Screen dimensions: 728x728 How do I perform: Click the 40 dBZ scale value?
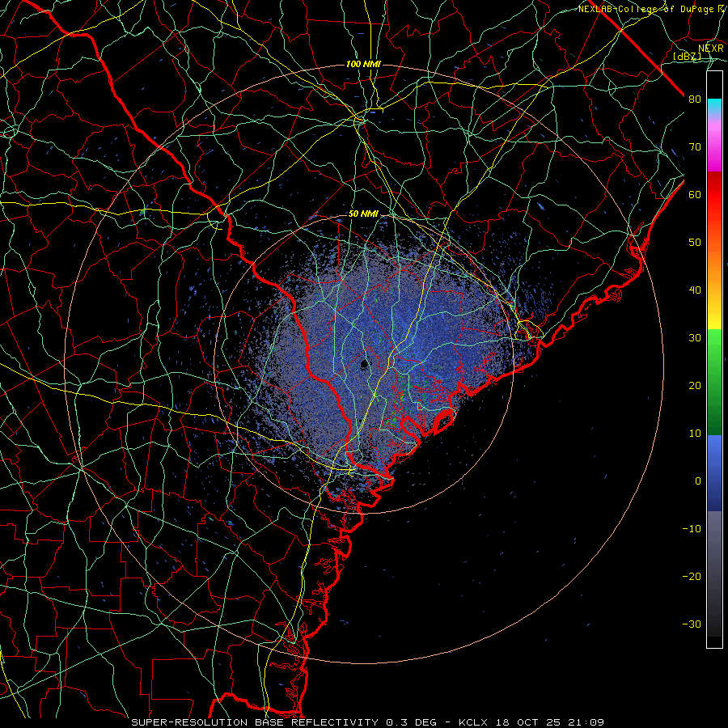[x=695, y=290]
